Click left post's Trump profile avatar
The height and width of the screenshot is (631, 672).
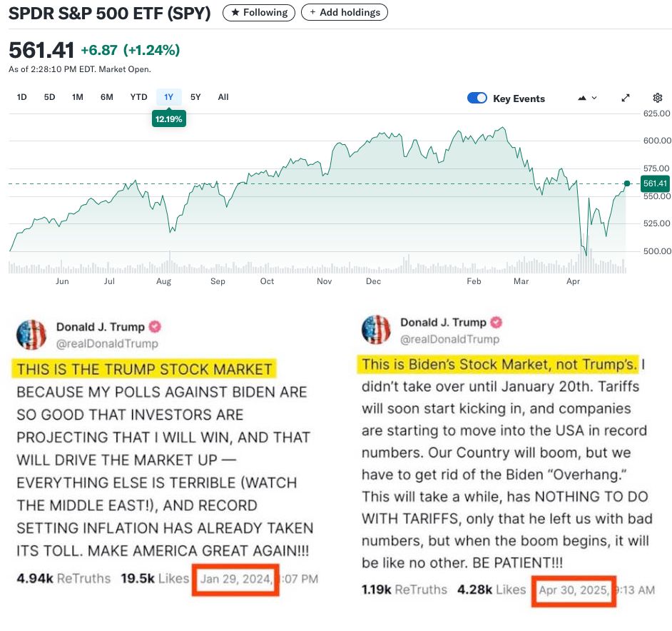tap(31, 334)
